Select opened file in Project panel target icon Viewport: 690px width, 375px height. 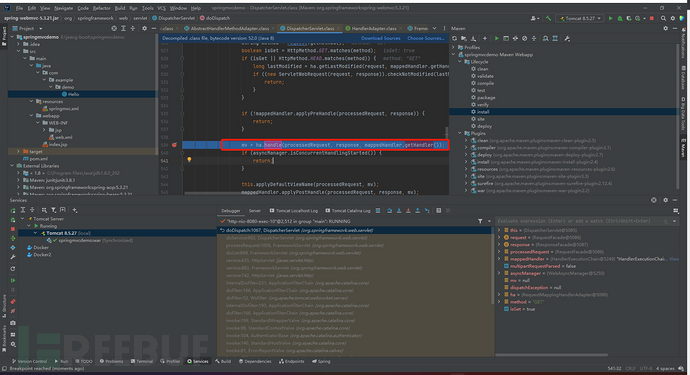(x=114, y=28)
